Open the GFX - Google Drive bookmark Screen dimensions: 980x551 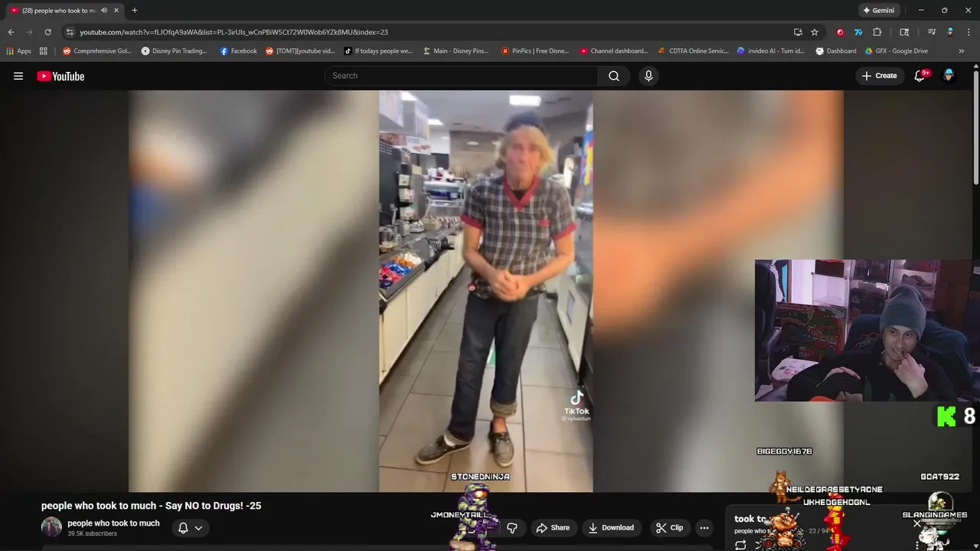click(x=897, y=51)
